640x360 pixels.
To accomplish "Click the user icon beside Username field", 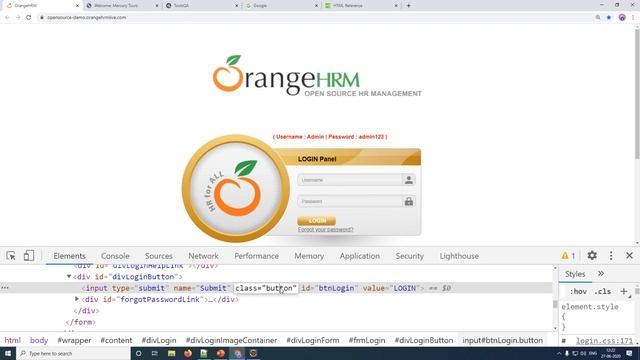I will [409, 180].
